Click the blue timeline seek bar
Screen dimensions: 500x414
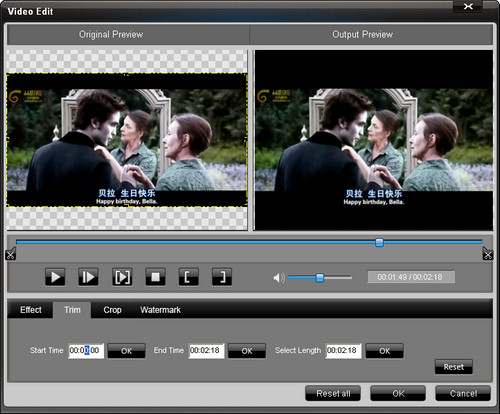click(249, 242)
